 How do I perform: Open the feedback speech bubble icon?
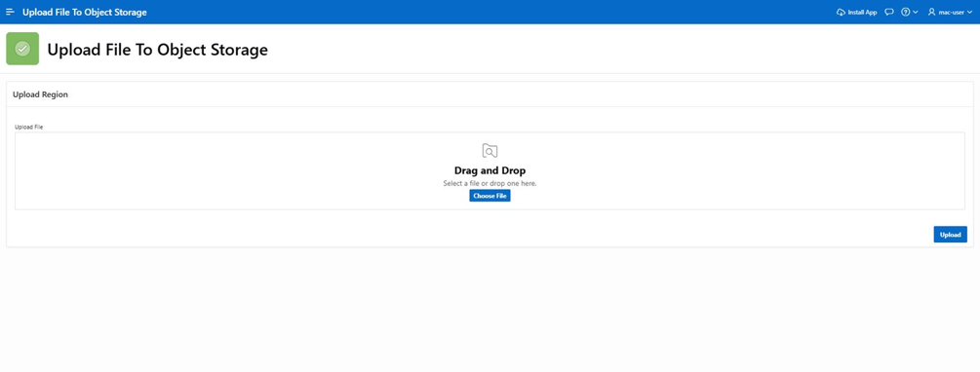click(x=889, y=12)
